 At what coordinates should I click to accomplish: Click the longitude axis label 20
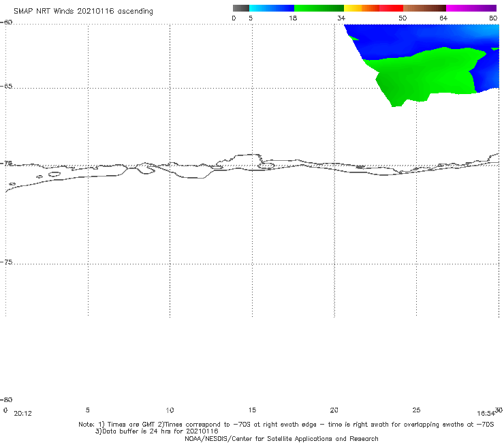point(334,410)
